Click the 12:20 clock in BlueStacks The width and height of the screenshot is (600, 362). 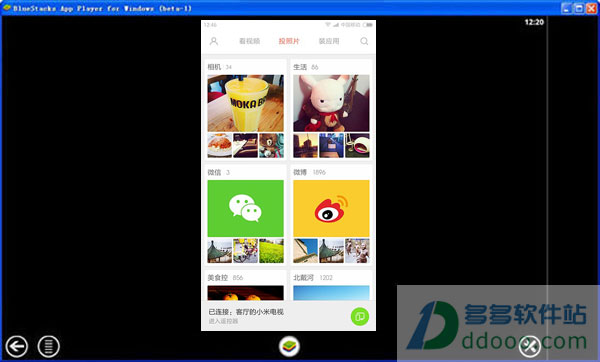point(534,22)
